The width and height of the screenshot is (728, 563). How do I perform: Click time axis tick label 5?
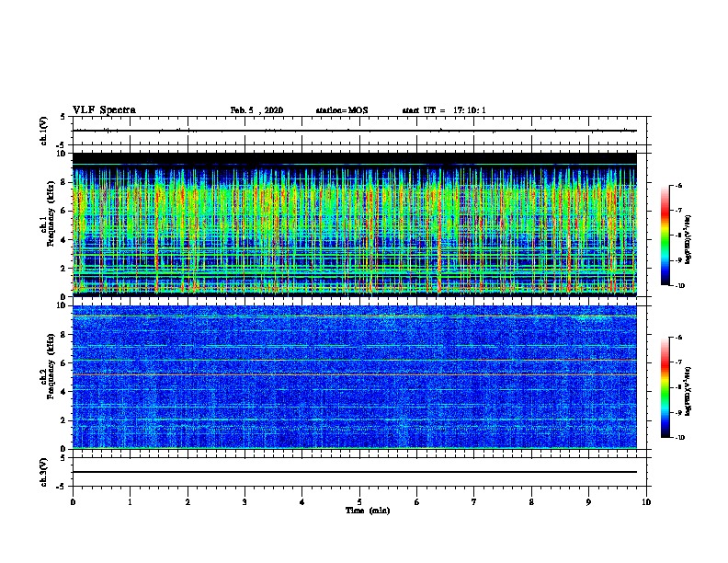pos(359,502)
